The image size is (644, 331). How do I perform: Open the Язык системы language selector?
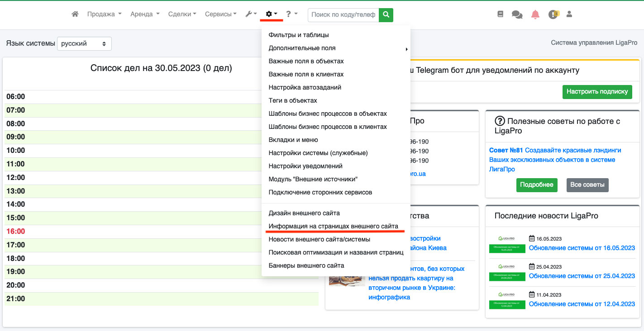(84, 44)
